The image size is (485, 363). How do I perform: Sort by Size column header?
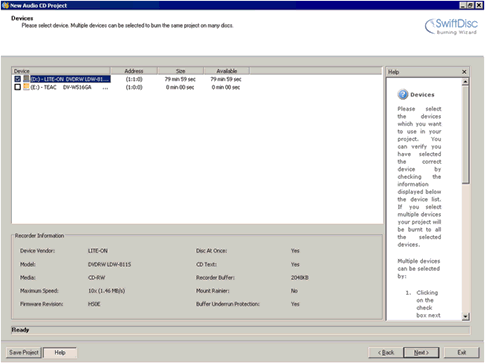click(180, 71)
